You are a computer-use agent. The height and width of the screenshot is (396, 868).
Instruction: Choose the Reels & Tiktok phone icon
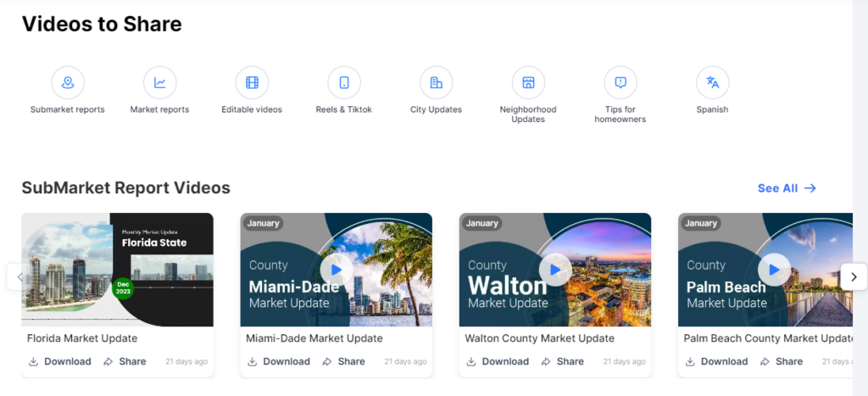point(344,83)
